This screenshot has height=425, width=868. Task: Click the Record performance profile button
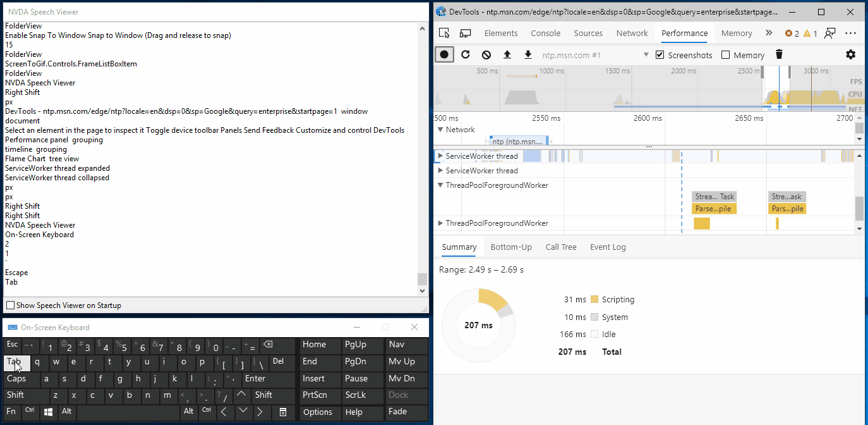pos(444,54)
